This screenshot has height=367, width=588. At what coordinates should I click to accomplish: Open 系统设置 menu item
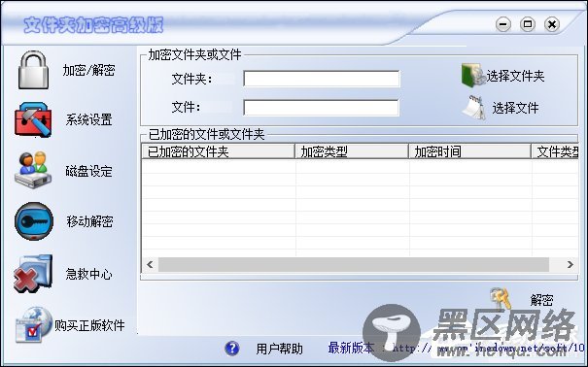tap(88, 119)
